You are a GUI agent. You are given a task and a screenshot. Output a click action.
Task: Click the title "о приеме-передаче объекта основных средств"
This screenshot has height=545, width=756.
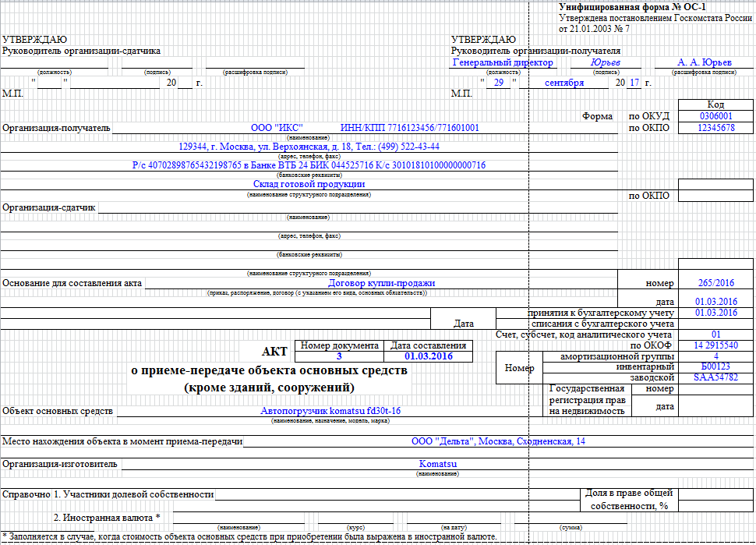click(269, 371)
